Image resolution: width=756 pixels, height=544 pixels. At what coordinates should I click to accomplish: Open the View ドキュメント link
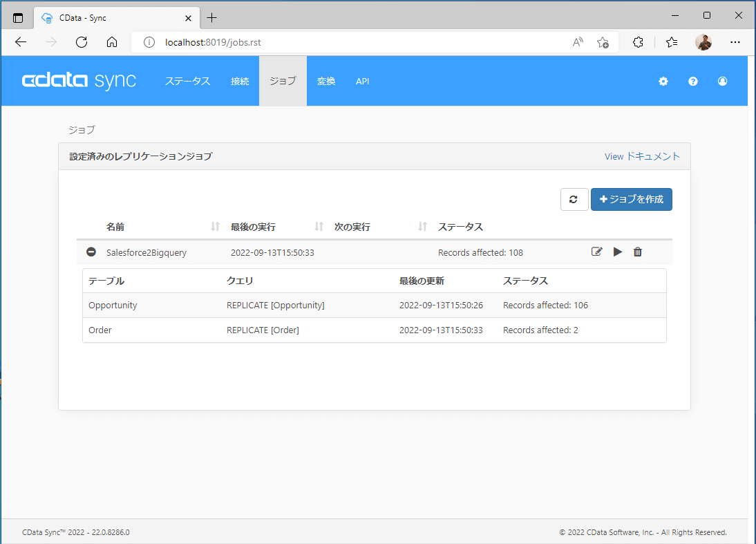[x=642, y=156]
